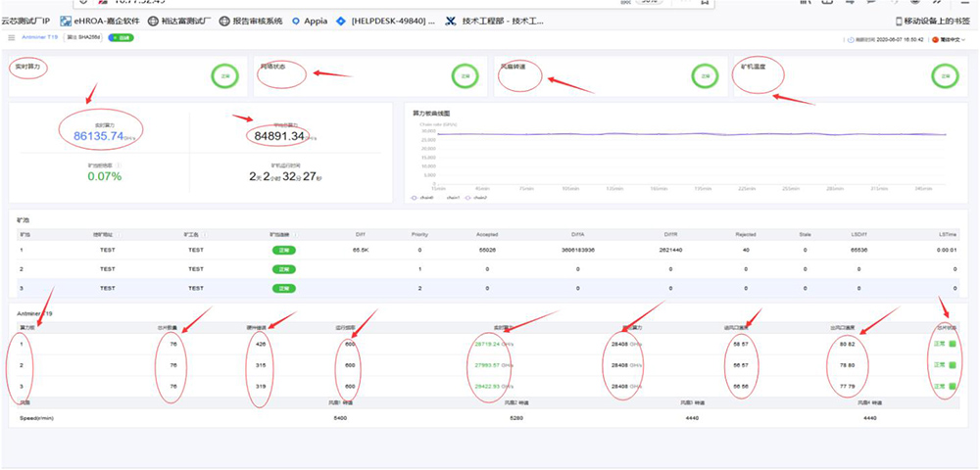This screenshot has width=980, height=470.
Task: Open the hamburger menu beside Antminer T19
Action: (11, 38)
